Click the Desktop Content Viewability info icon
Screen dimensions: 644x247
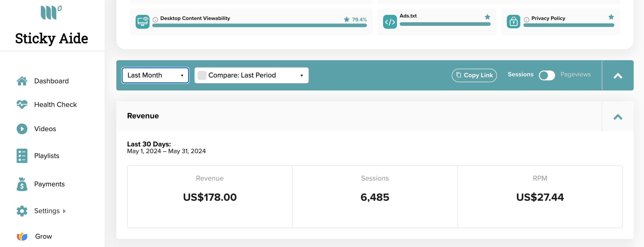pos(155,20)
